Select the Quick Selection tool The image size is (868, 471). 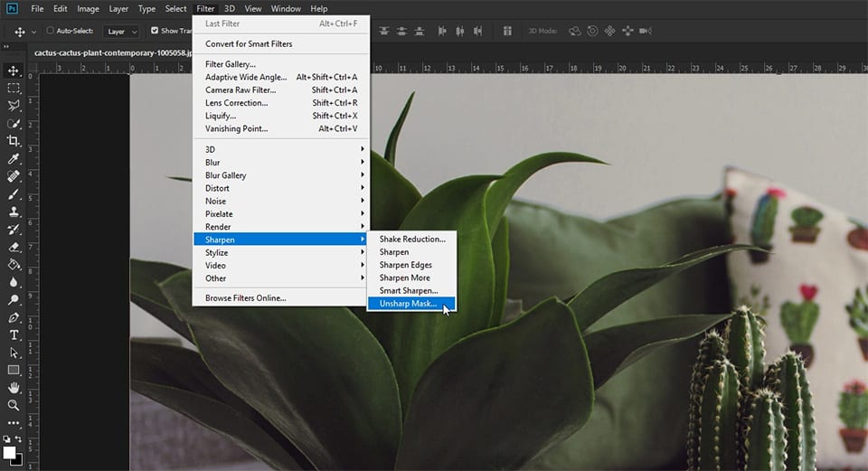14,124
